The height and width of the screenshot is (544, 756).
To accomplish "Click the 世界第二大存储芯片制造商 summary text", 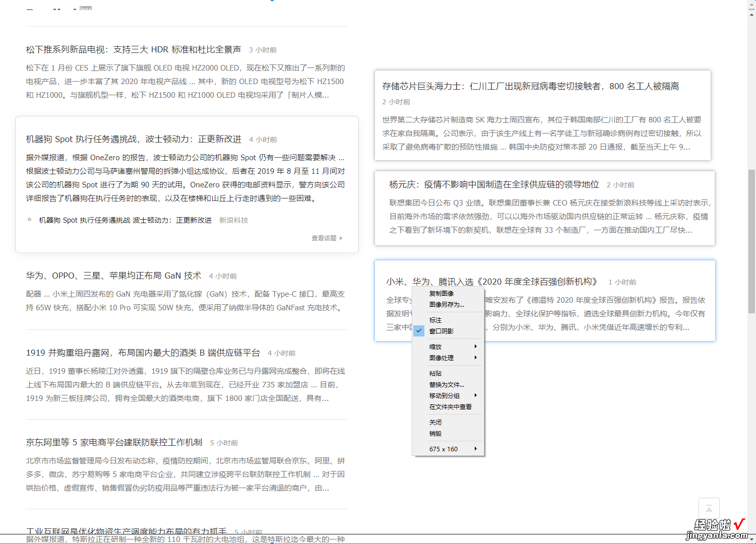I will click(x=542, y=133).
